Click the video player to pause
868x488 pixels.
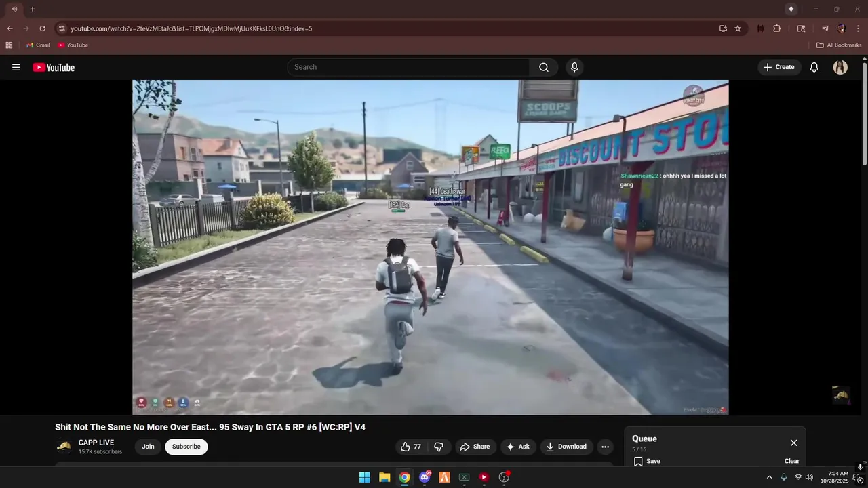click(431, 247)
